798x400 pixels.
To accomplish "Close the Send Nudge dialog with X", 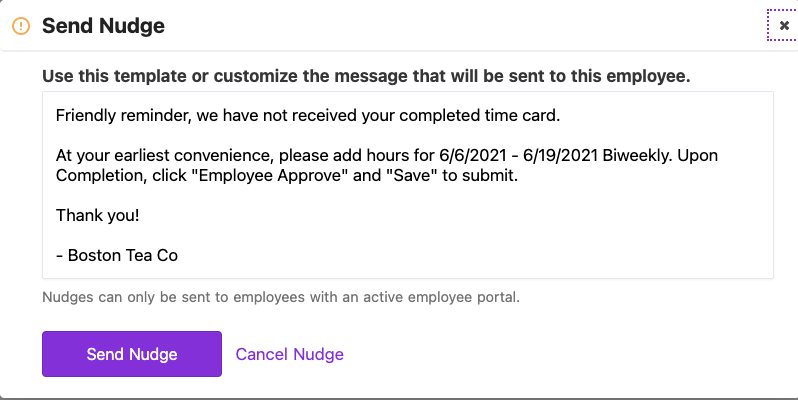I will pos(783,25).
